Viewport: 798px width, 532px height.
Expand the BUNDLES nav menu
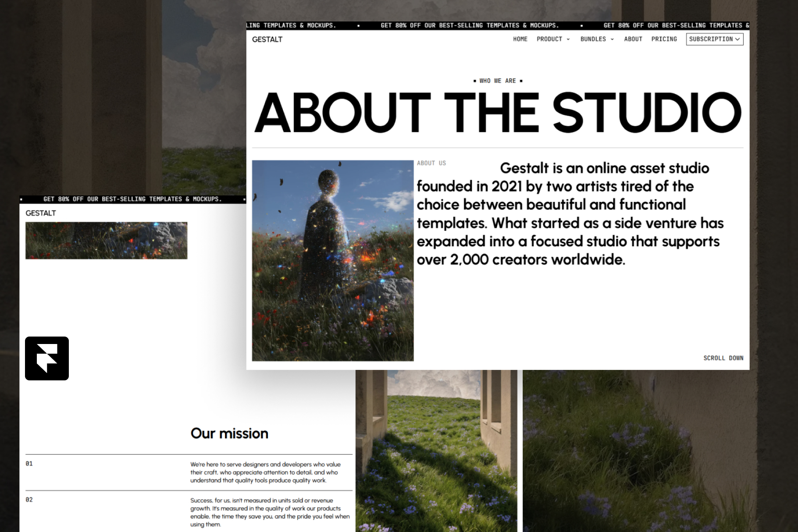[x=593, y=39]
